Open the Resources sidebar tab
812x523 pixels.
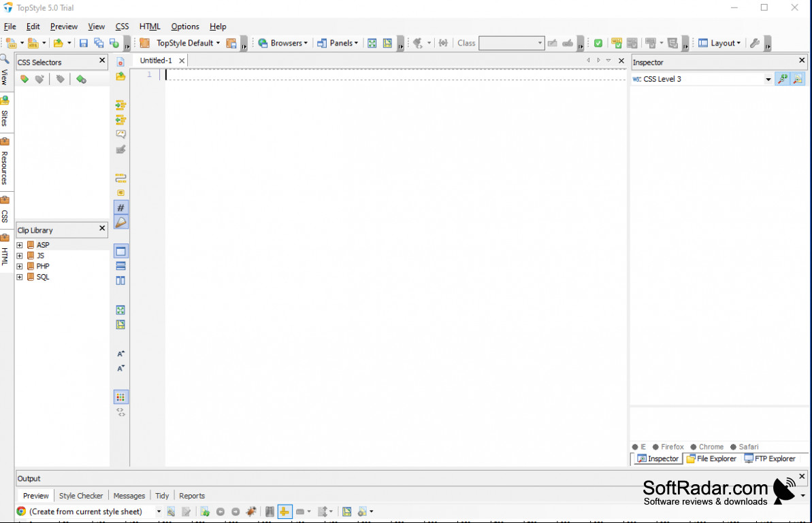click(5, 163)
